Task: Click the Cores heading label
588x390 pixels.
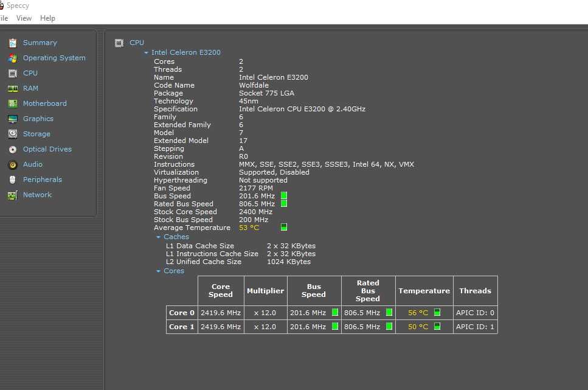Action: pos(174,271)
